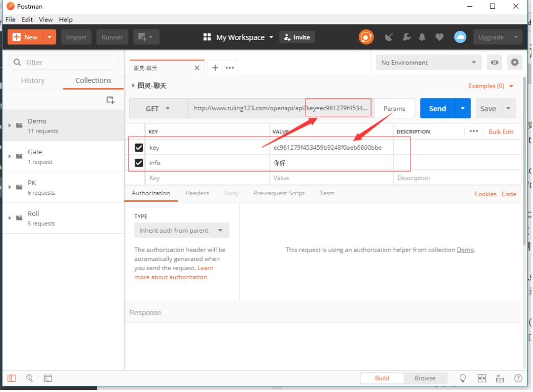Expand the PK collection
This screenshot has width=533, height=392.
10,188
